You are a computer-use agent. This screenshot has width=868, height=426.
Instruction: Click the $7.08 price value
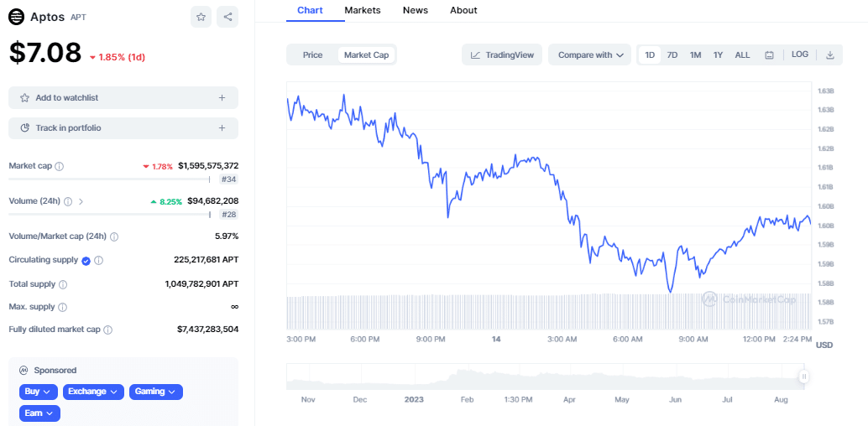click(45, 53)
